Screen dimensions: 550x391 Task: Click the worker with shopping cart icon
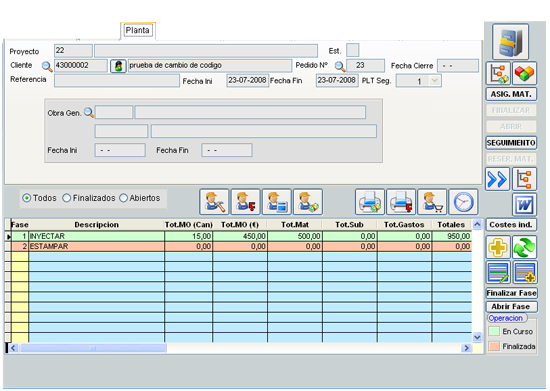point(432,202)
